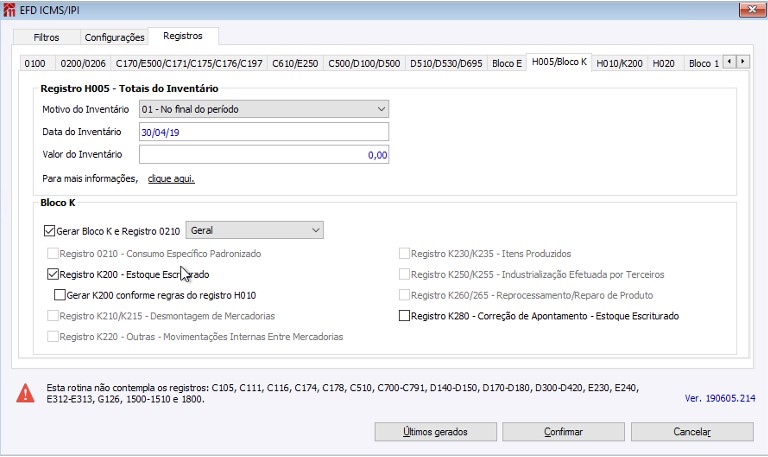Select the H005/Bloco K tab
768x457 pixels.
[x=559, y=62]
